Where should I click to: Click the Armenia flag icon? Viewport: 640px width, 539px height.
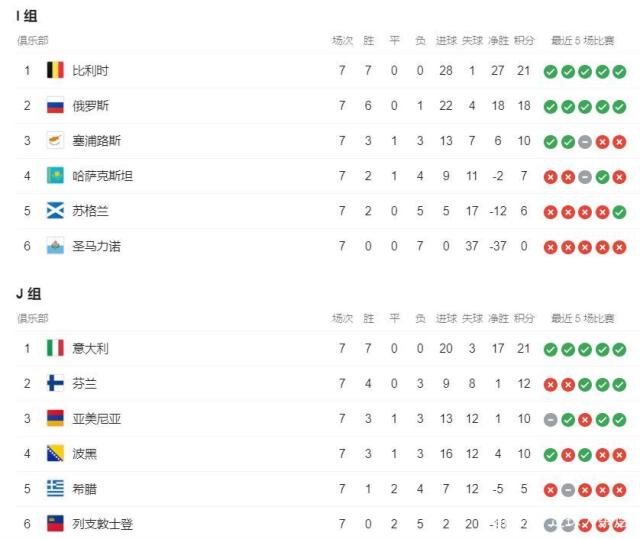pos(55,418)
